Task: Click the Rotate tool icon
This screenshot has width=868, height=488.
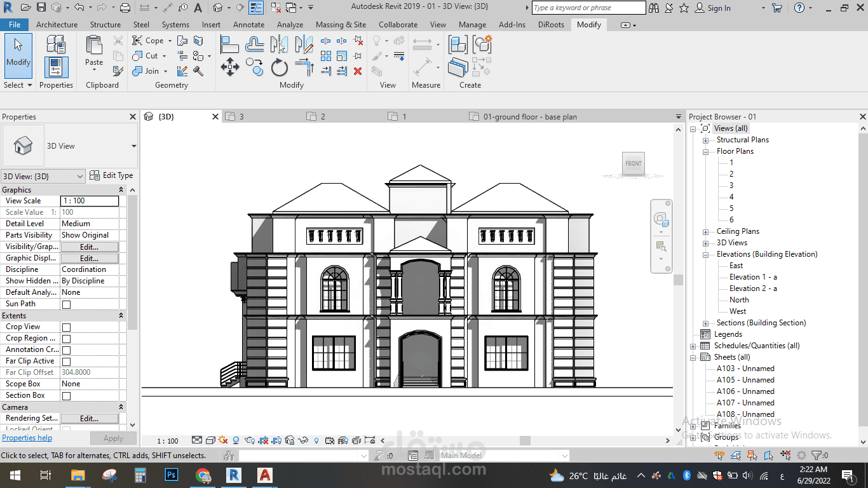Action: coord(280,67)
